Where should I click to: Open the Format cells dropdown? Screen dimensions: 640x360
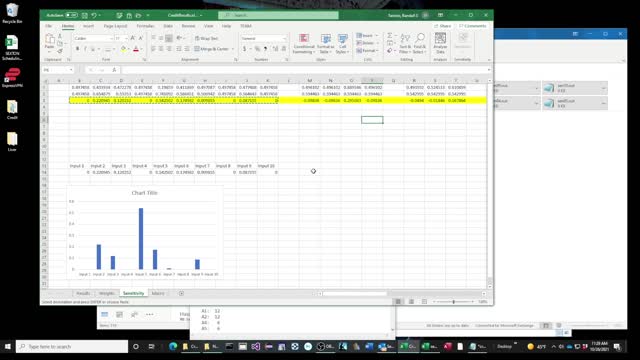(367, 51)
